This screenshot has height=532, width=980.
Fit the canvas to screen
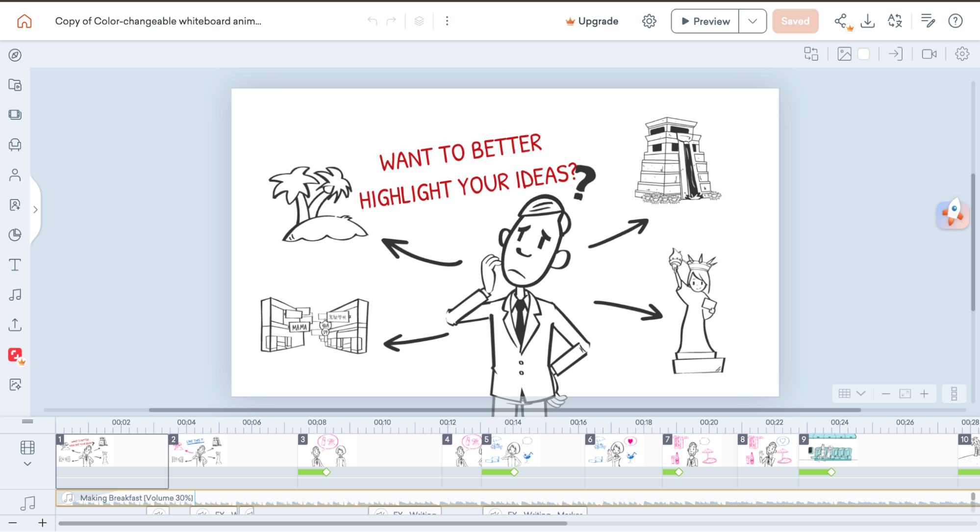click(x=905, y=394)
